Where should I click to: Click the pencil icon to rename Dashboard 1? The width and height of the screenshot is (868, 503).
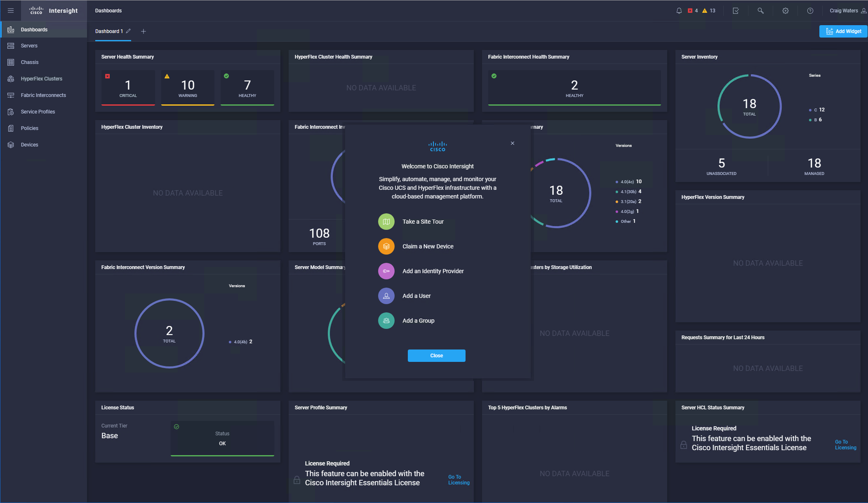pyautogui.click(x=129, y=31)
